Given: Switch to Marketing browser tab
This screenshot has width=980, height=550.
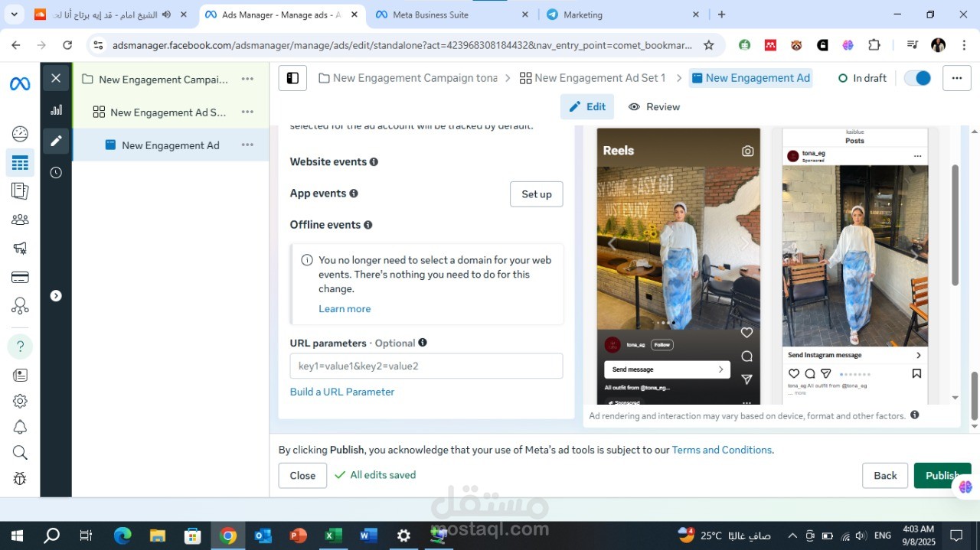Looking at the screenshot, I should (620, 15).
